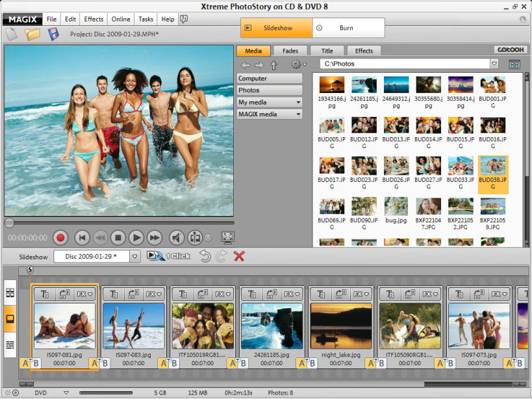The width and height of the screenshot is (532, 399).
Task: Rotate the IS097-073.jpg slide
Action: 479,294
